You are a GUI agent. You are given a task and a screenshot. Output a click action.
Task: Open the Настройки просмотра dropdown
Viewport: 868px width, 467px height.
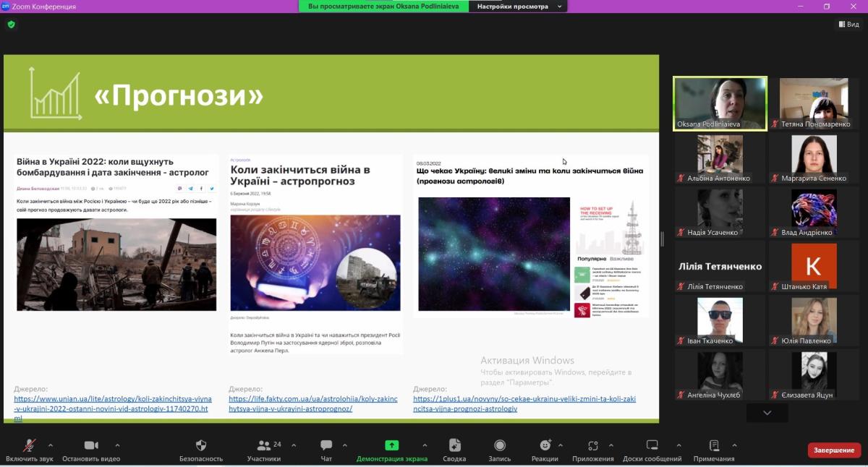pos(518,7)
